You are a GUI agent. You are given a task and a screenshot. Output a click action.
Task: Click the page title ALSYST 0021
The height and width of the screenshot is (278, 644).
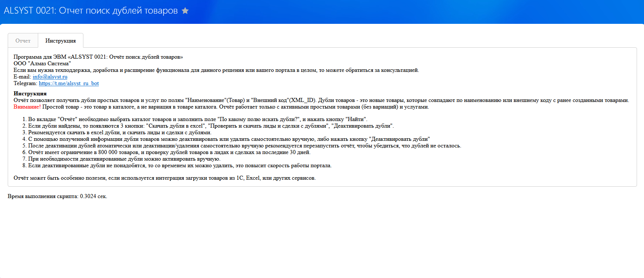(x=91, y=11)
